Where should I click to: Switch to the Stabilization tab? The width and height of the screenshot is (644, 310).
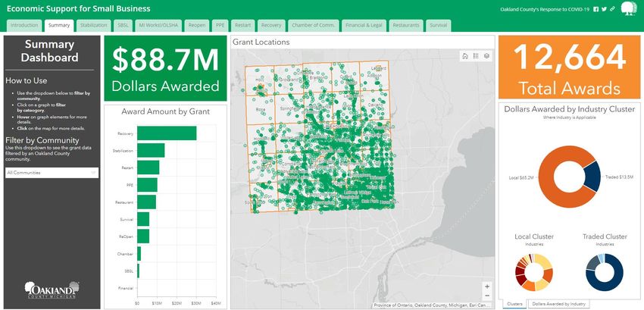tap(93, 25)
